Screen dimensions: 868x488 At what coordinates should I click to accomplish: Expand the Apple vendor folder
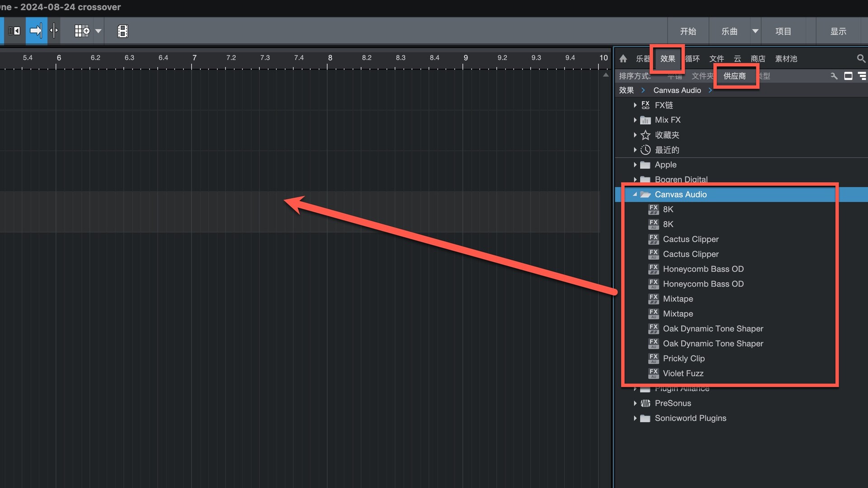point(635,165)
